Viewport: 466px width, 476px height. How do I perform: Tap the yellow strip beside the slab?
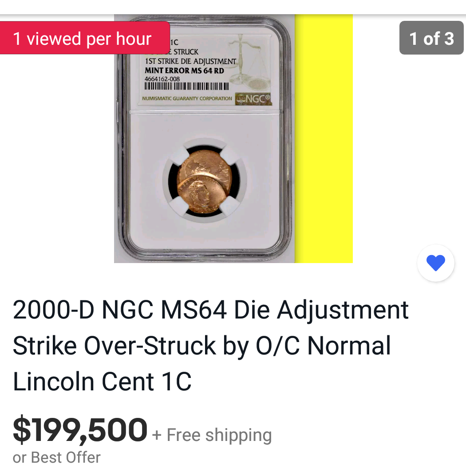click(x=324, y=139)
